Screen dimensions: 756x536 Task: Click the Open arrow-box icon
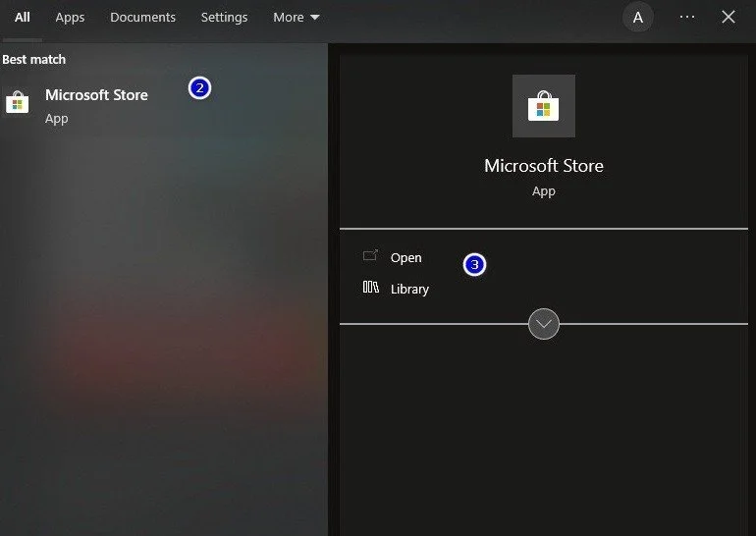click(x=370, y=255)
